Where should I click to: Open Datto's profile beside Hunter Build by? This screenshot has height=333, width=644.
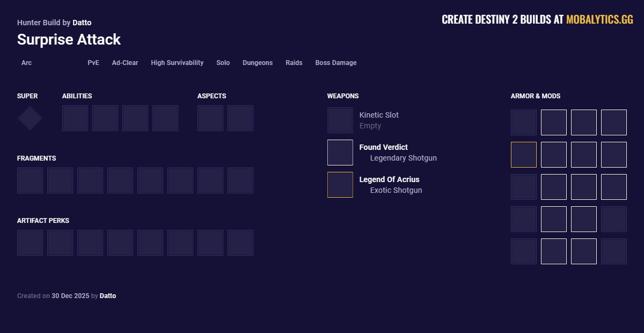[82, 23]
